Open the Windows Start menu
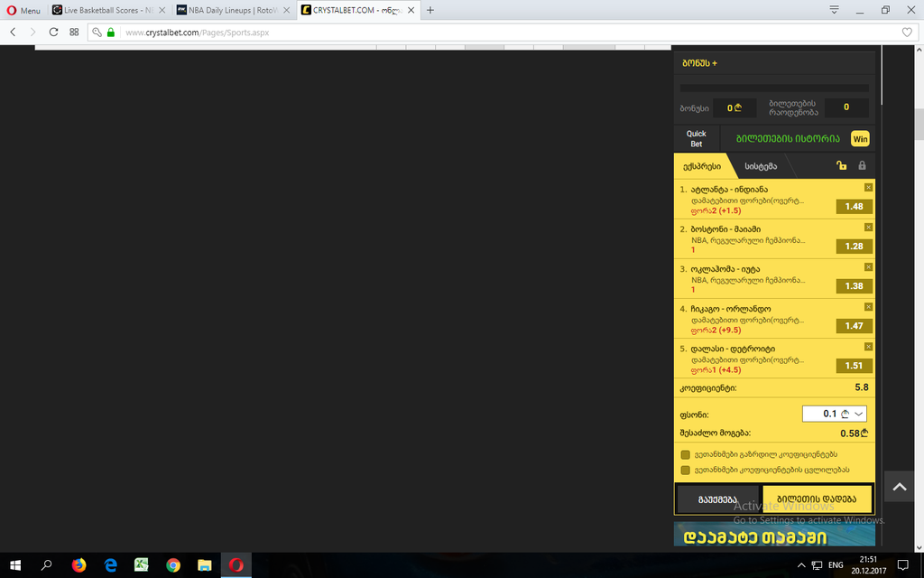 [x=15, y=565]
